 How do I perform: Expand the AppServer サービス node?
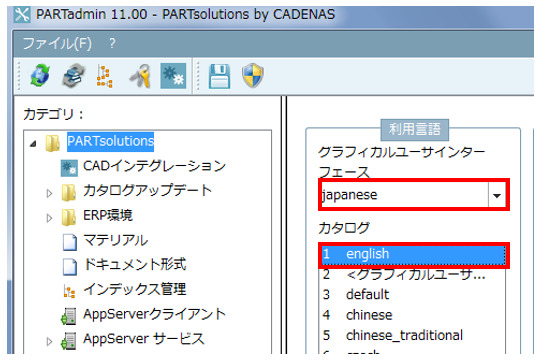click(49, 341)
